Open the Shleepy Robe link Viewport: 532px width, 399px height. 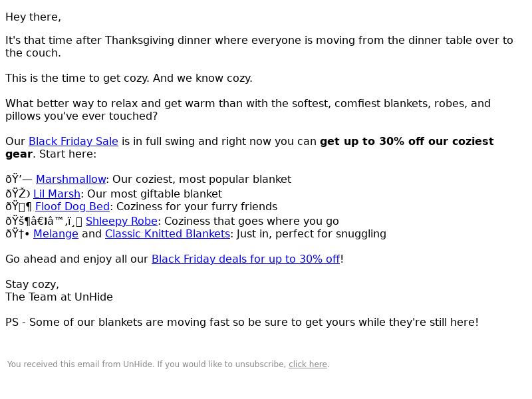click(x=121, y=221)
